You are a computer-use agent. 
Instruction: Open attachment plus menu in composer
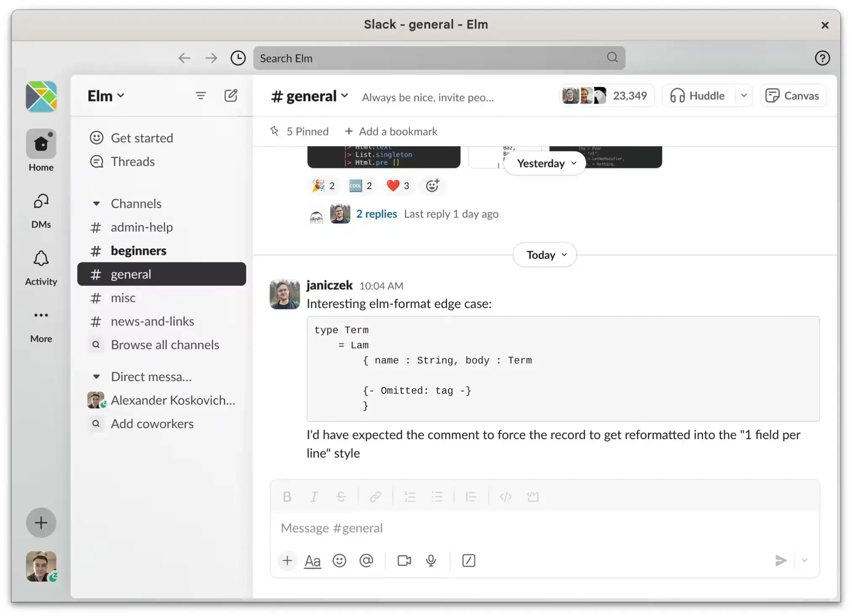[287, 560]
